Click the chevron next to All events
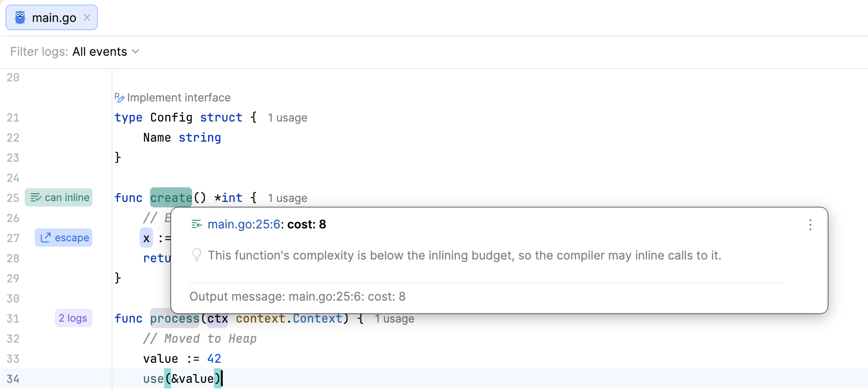Screen dimensions: 868x392 (x=135, y=52)
